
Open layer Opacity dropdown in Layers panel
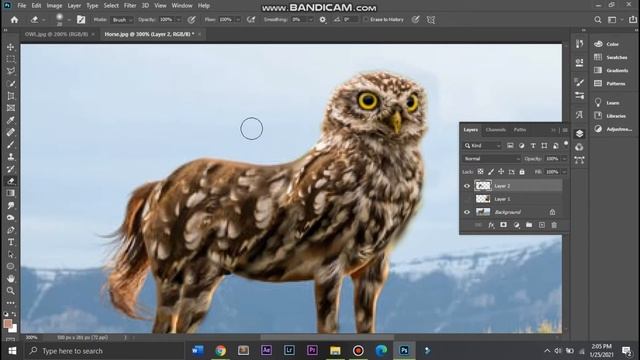(x=564, y=159)
